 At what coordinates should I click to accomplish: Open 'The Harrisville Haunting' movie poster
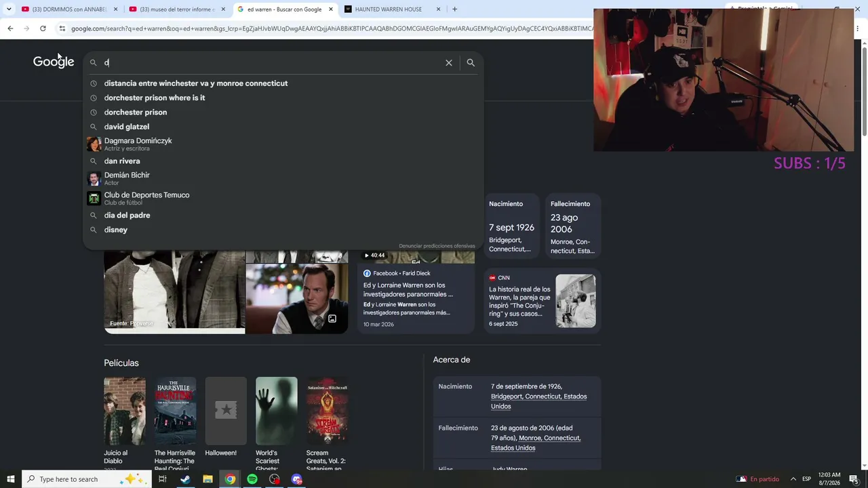(x=175, y=411)
